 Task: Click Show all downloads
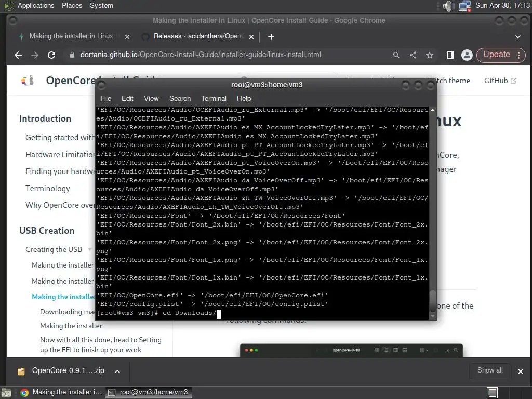490,370
